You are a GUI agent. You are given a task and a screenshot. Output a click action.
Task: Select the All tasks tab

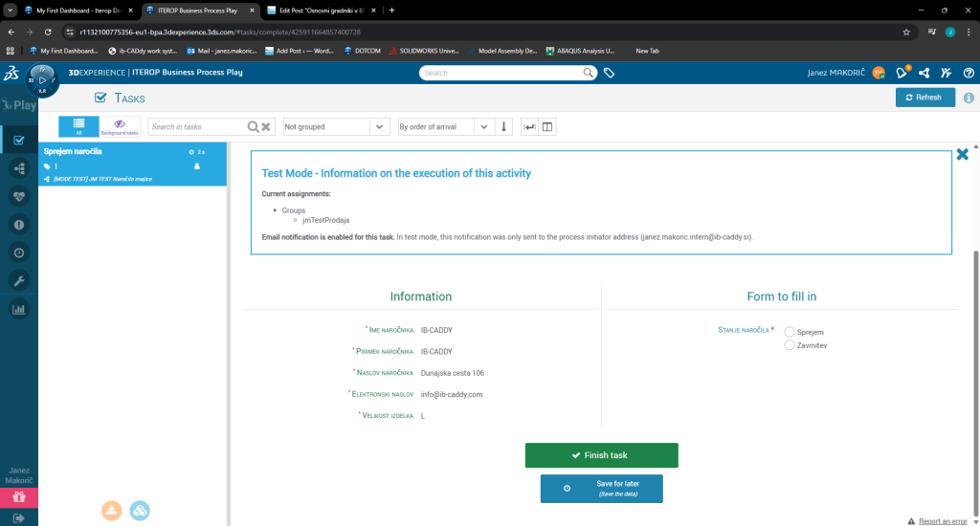click(79, 127)
